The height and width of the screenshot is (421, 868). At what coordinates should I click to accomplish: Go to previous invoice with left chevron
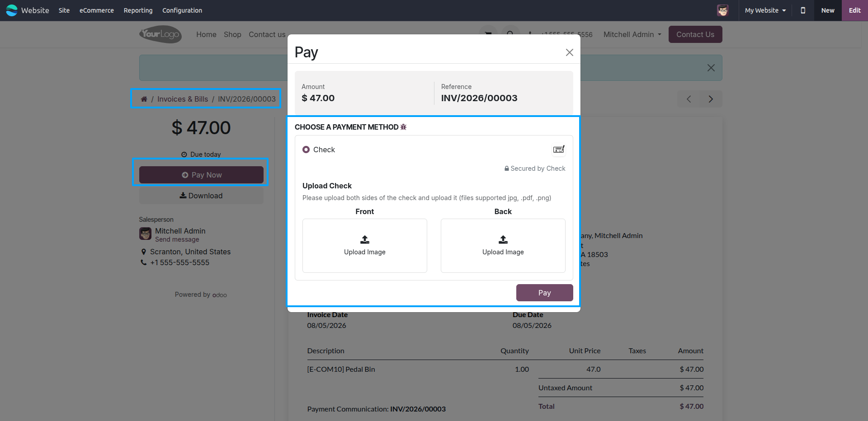tap(689, 99)
